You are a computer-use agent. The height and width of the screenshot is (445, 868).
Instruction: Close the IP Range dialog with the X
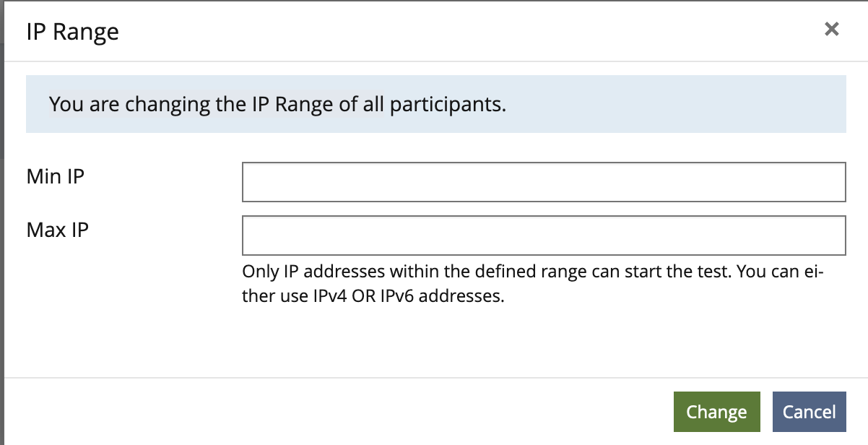[831, 29]
